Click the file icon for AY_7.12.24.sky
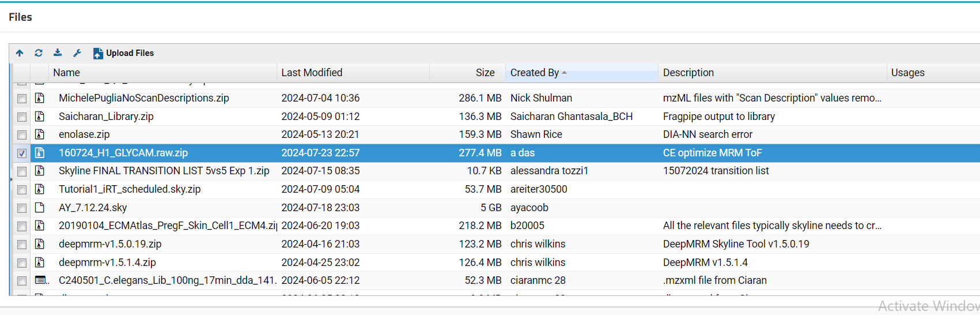 40,208
